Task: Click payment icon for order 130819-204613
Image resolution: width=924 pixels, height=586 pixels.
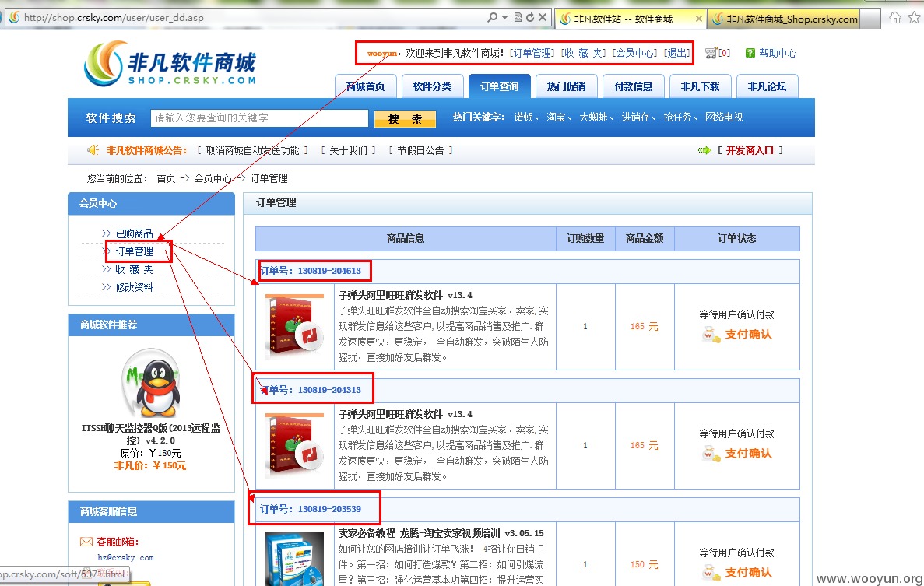Action: [711, 335]
